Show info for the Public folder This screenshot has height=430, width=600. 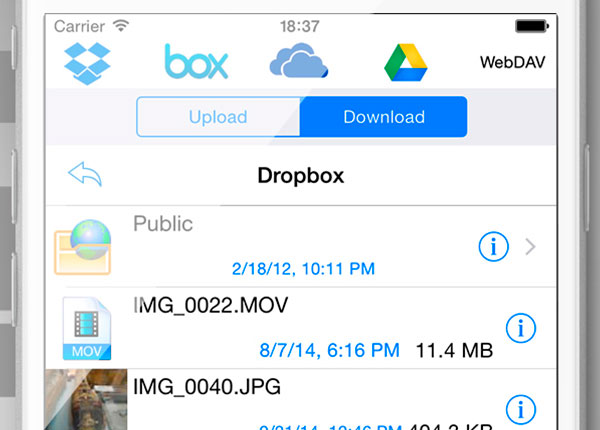(x=492, y=246)
